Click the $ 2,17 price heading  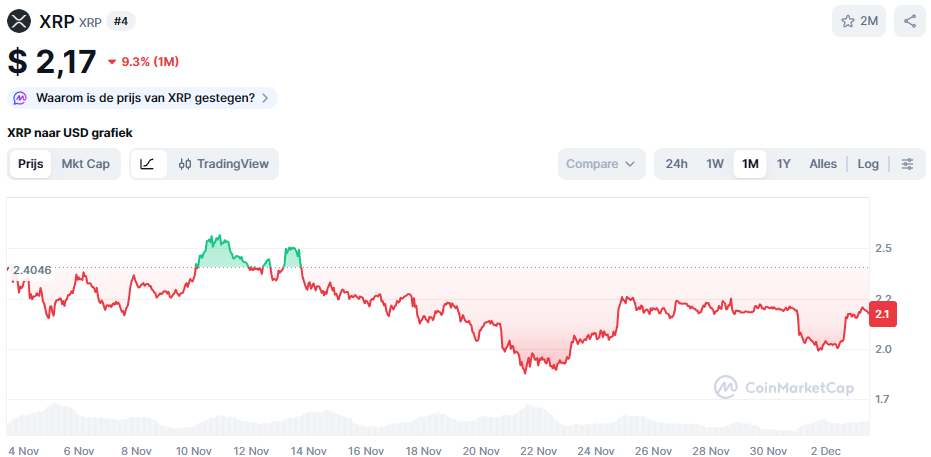[52, 62]
